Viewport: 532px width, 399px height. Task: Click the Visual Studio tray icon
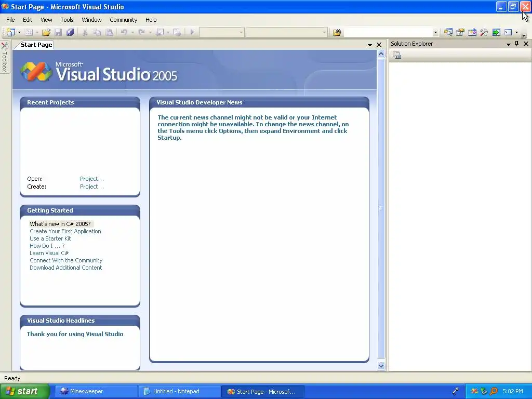[475, 392]
